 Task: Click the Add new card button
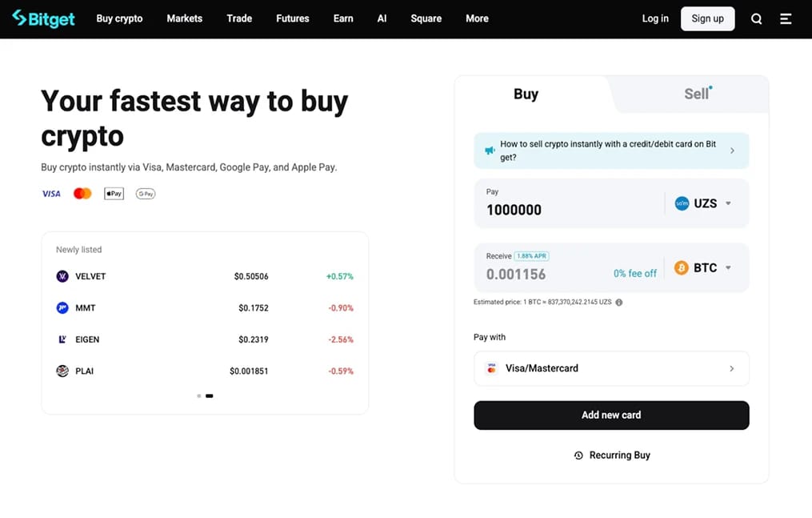(611, 415)
